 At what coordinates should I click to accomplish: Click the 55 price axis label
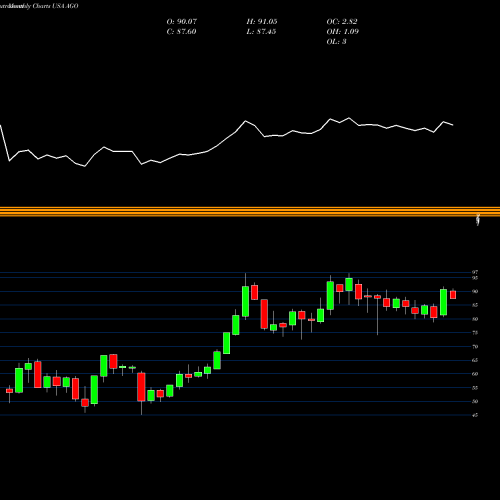[475, 388]
